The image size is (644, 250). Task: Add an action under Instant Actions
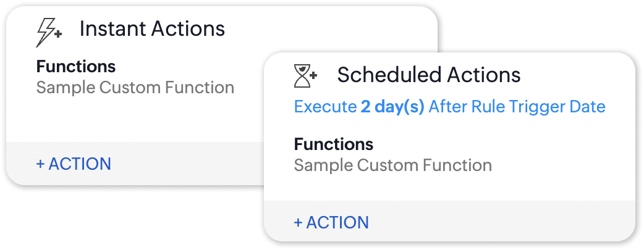(74, 164)
